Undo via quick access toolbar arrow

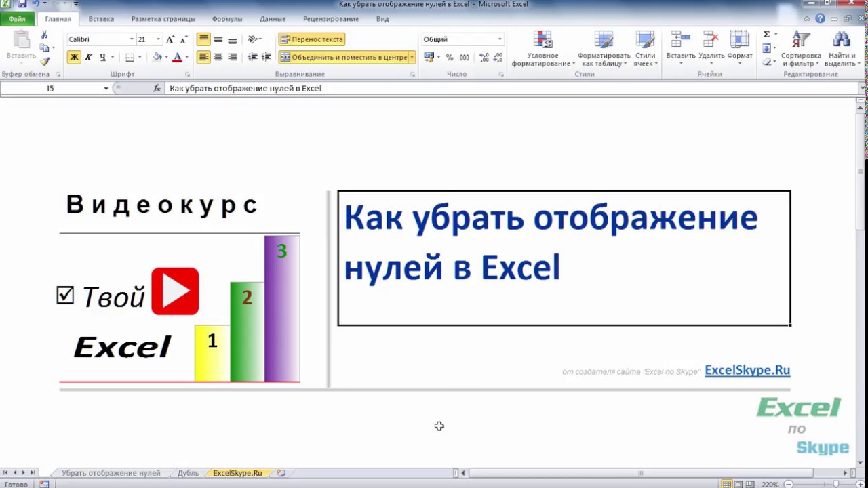point(35,4)
